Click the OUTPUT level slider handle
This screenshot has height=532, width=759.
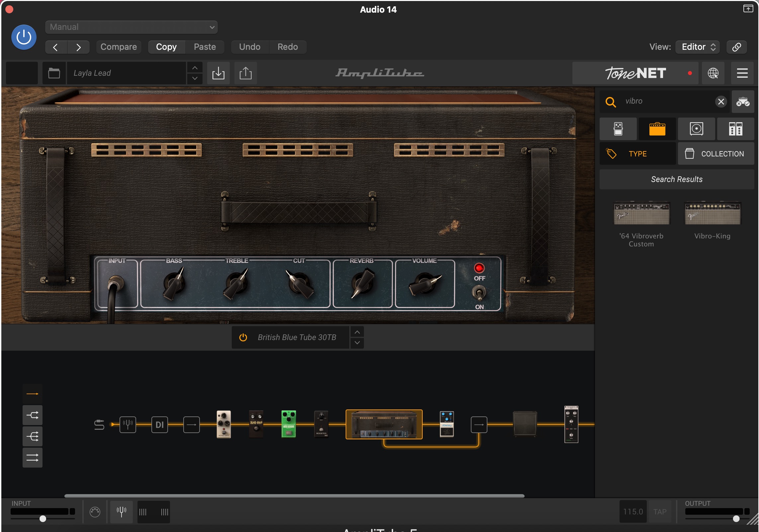tap(736, 519)
